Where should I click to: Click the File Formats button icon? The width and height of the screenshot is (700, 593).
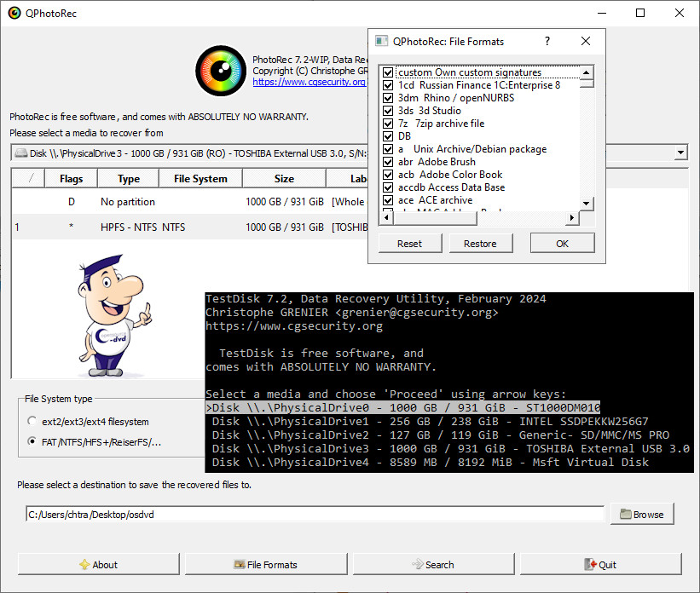pyautogui.click(x=239, y=564)
